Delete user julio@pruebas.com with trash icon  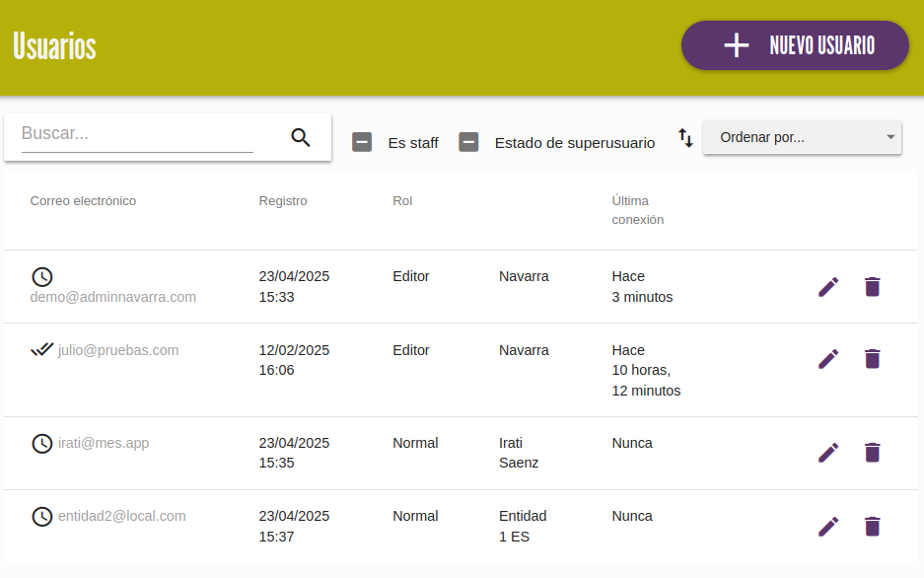pyautogui.click(x=872, y=359)
